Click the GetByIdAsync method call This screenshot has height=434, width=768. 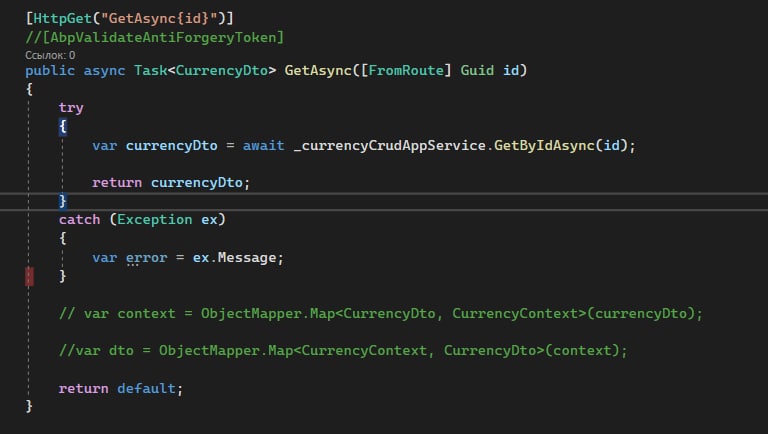pos(544,146)
